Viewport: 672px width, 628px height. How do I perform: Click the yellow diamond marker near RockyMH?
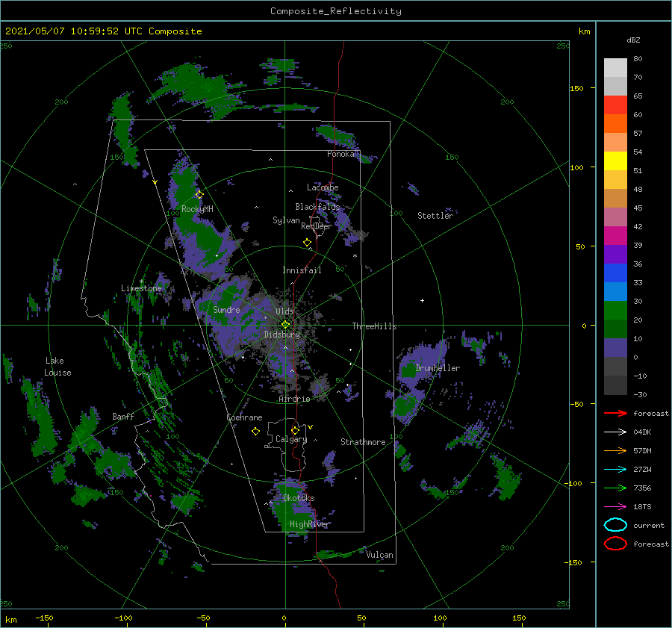click(x=199, y=195)
